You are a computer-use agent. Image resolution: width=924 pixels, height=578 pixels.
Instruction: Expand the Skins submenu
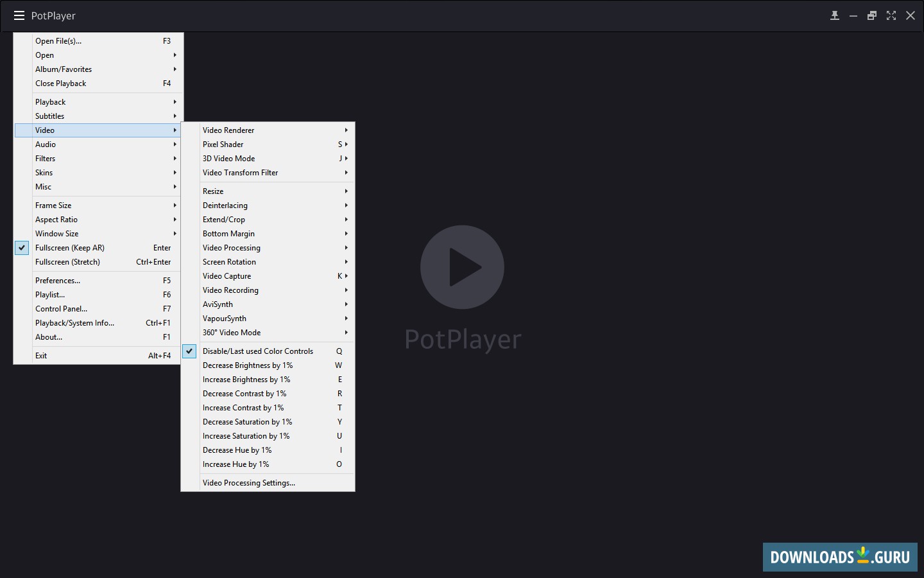98,173
